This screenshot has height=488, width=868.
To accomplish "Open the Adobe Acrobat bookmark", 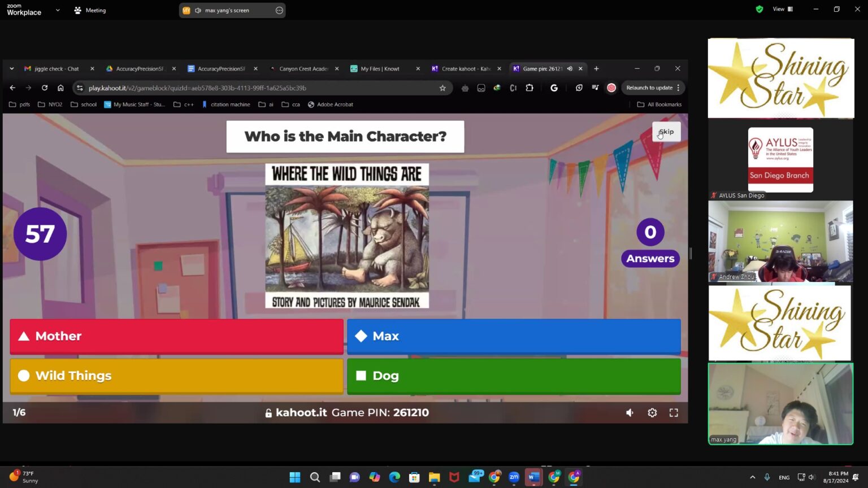I will pyautogui.click(x=331, y=104).
